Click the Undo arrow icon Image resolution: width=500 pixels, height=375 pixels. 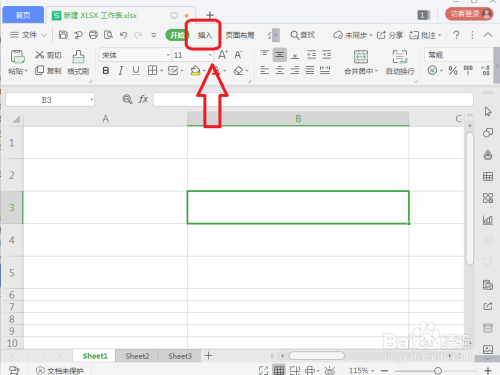pyautogui.click(x=123, y=35)
